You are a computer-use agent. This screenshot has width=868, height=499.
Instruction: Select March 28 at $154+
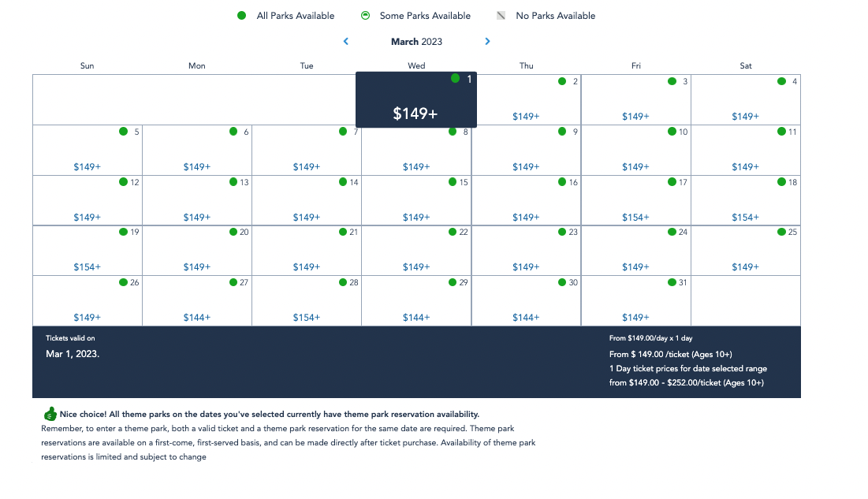(x=307, y=301)
